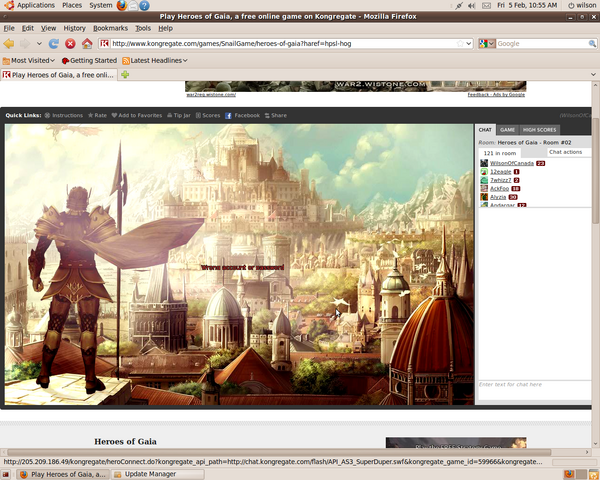Viewport: 600px width, 480px height.
Task: Focus the Google search field
Action: [x=542, y=44]
